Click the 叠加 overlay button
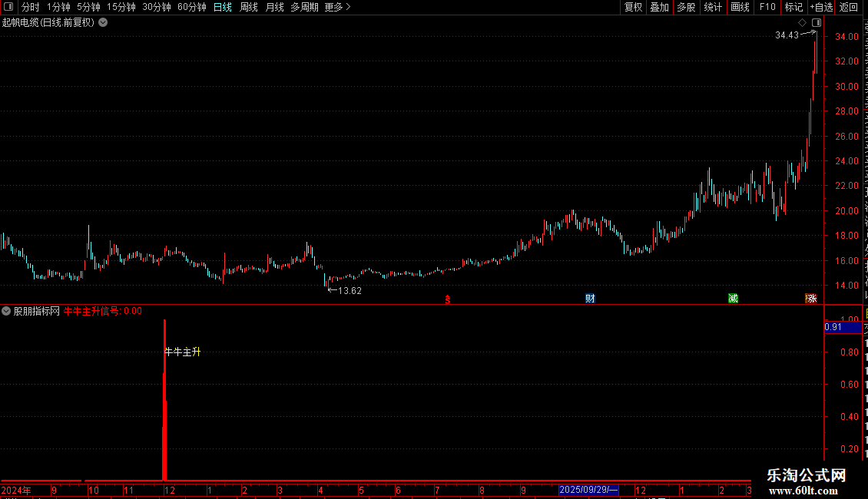 click(x=659, y=7)
